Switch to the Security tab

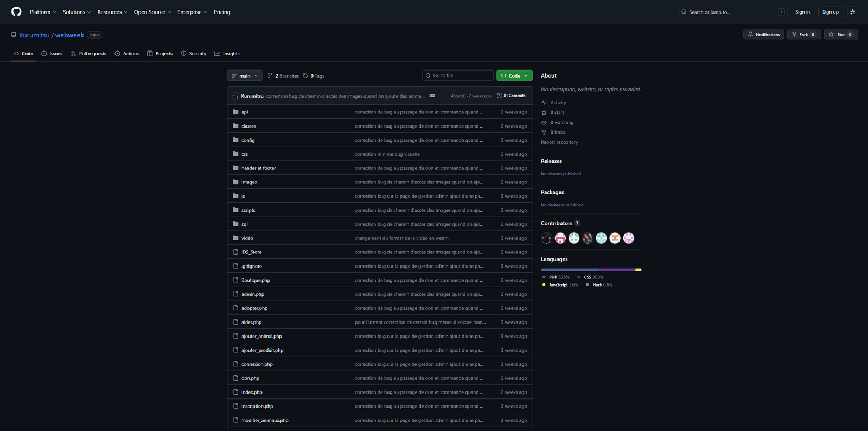point(194,54)
